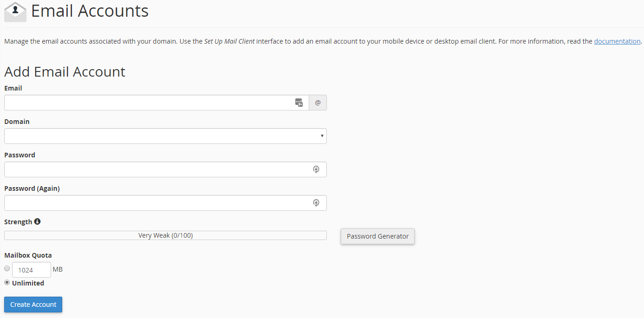Image resolution: width=644 pixels, height=318 pixels.
Task: Expand the domain selection combo box
Action: click(x=165, y=136)
